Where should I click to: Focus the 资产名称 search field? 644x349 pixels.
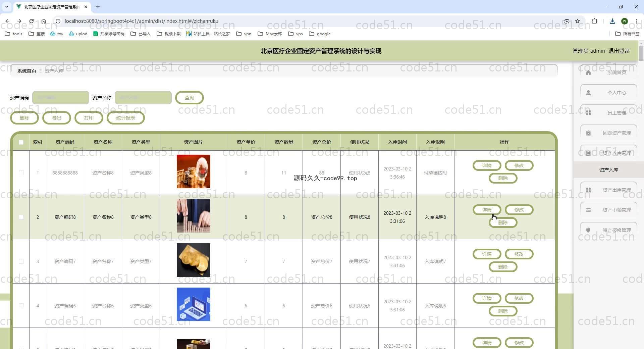pos(143,98)
